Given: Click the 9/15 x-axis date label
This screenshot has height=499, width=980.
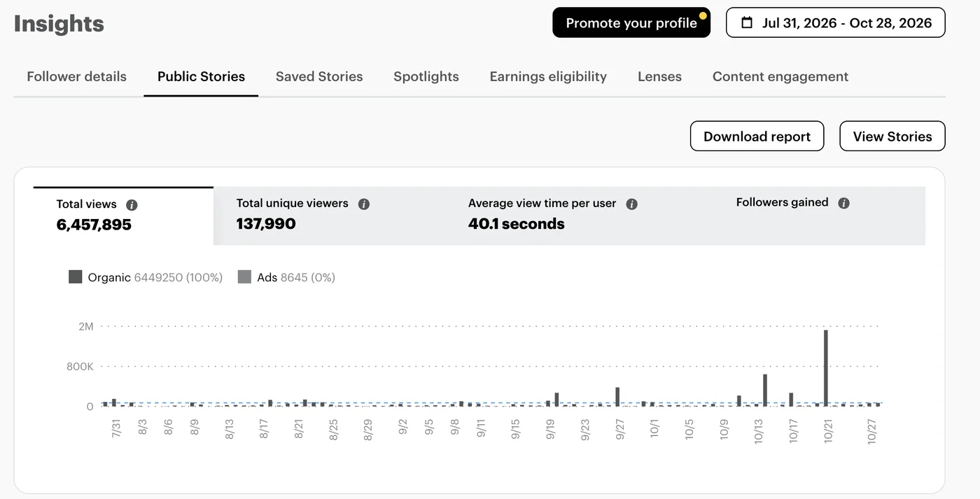Looking at the screenshot, I should tap(516, 428).
